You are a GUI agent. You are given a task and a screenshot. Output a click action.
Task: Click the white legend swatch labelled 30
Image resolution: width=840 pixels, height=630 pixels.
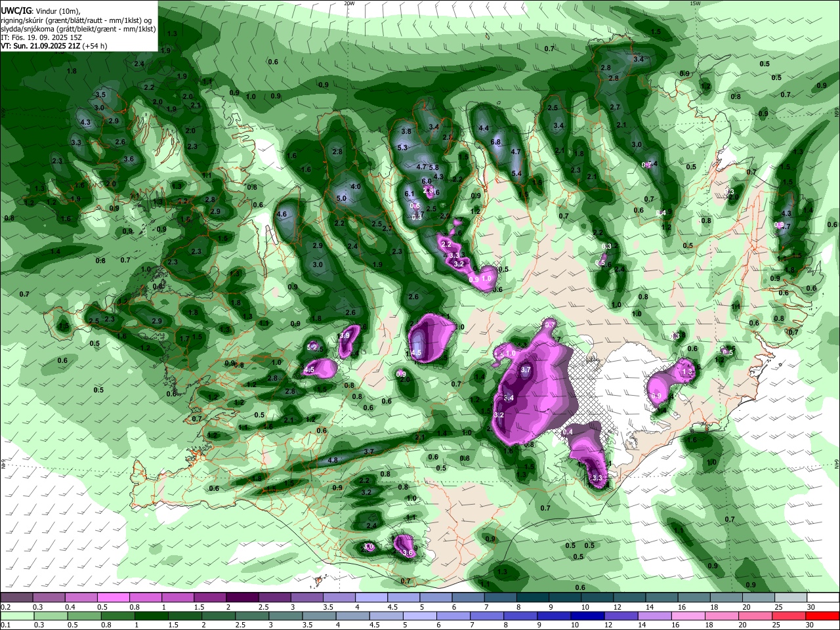[824, 598]
